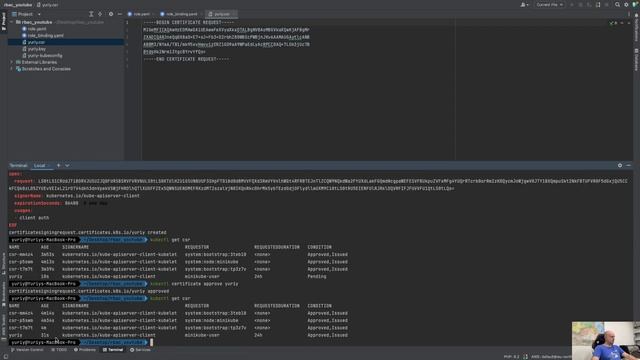Click the rbac_youtube breadcrumb in title bar

coord(18,5)
